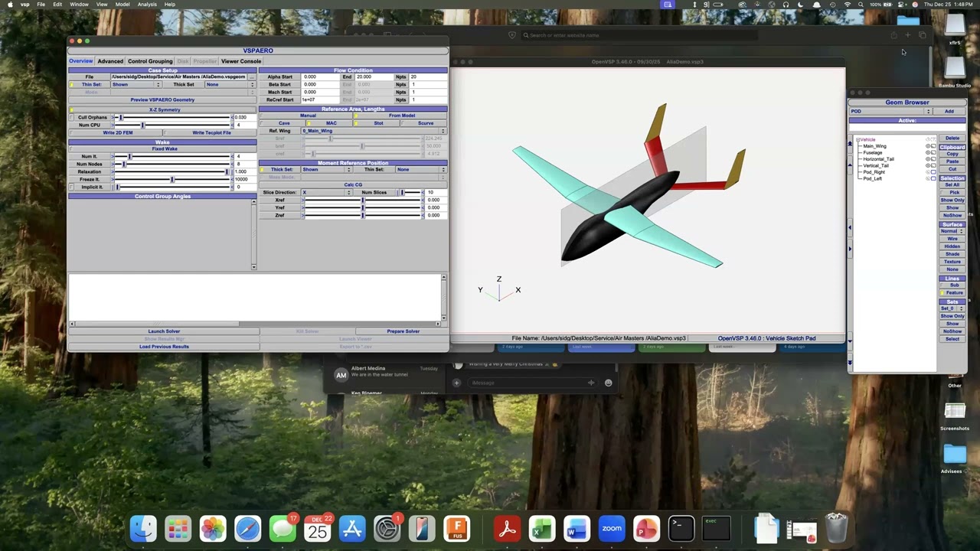This screenshot has height=551, width=980.
Task: Open Calendar from the Dock
Action: tap(317, 529)
